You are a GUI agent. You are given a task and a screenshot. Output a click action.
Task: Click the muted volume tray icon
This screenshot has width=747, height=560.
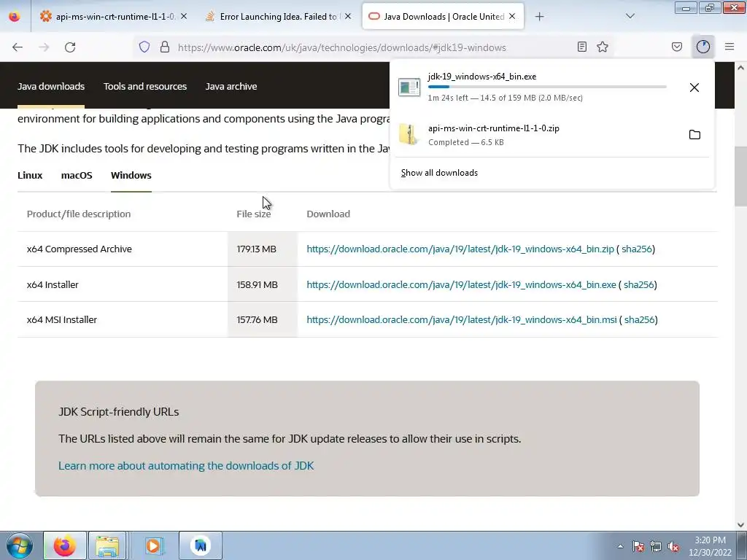(673, 546)
